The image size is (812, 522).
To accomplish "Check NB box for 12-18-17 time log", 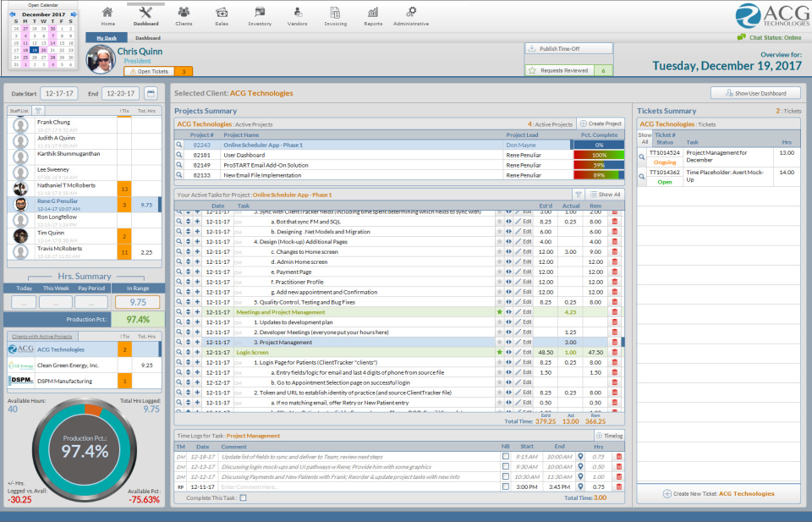I will [506, 456].
